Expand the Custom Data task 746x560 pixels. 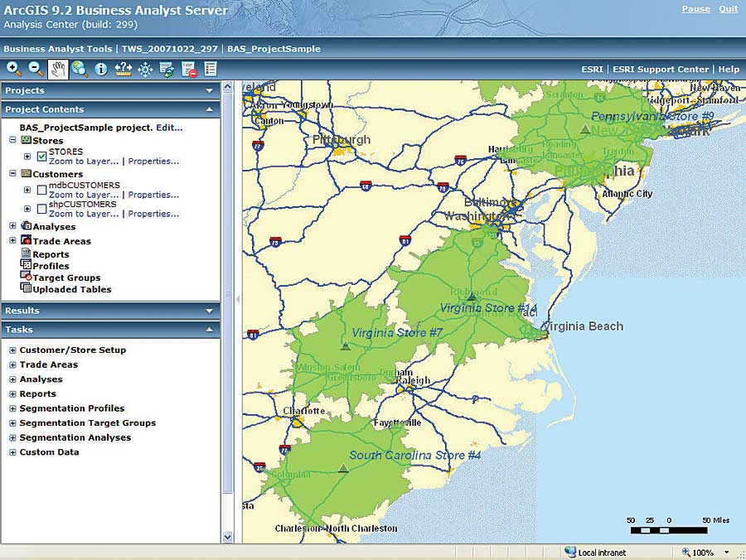click(x=12, y=452)
